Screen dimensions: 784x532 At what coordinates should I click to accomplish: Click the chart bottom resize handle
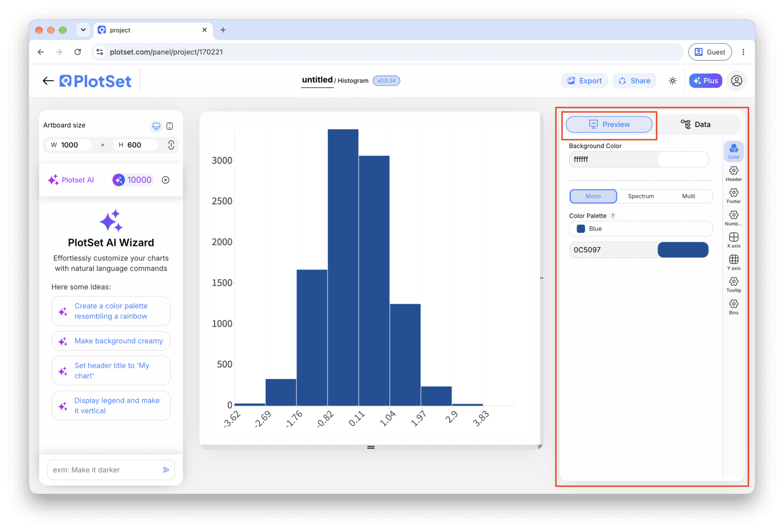[x=371, y=447]
